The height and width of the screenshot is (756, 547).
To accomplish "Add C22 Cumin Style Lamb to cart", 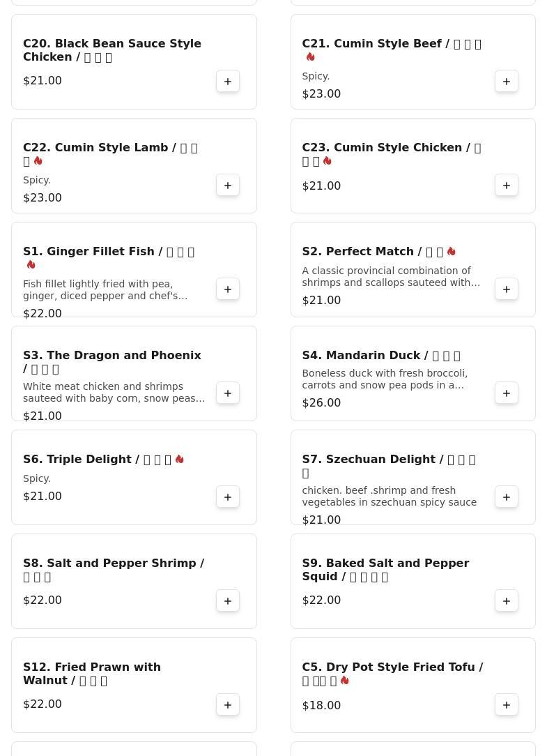I will click(228, 186).
